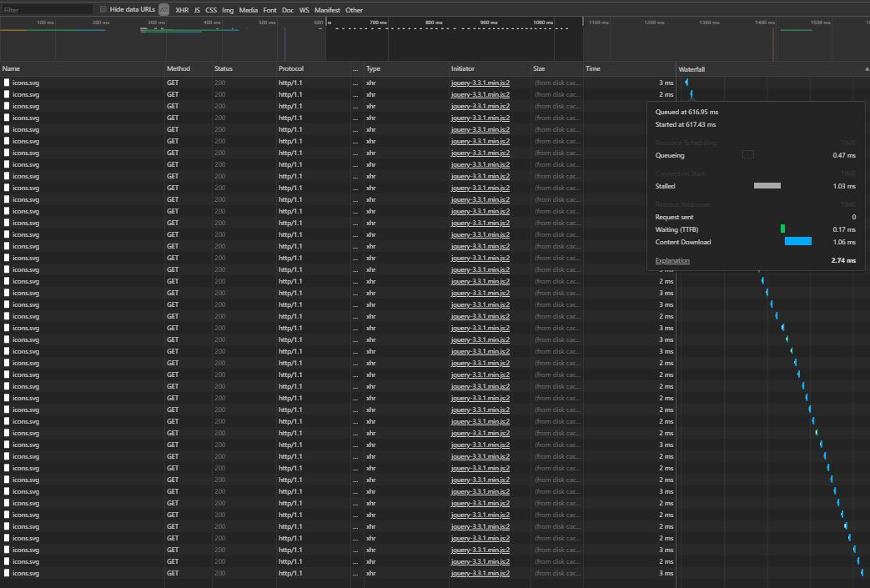Click the '0.47 ms' queueing value

pyautogui.click(x=844, y=155)
